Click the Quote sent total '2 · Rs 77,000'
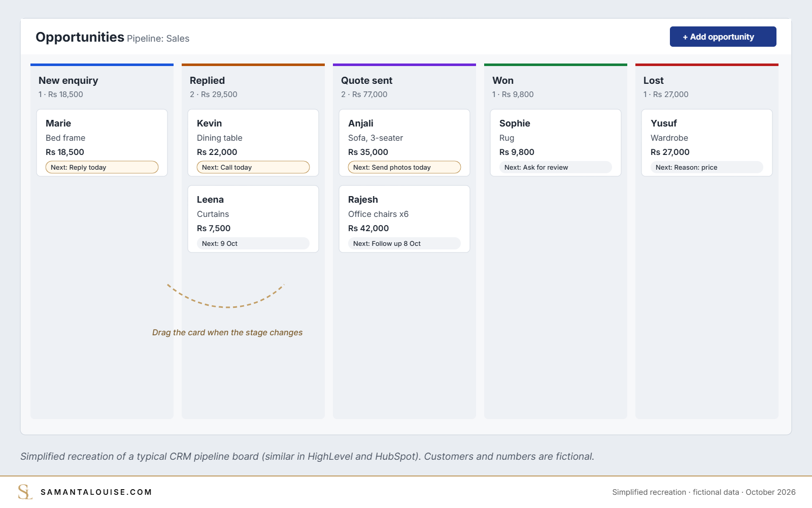The image size is (812, 508). click(364, 94)
